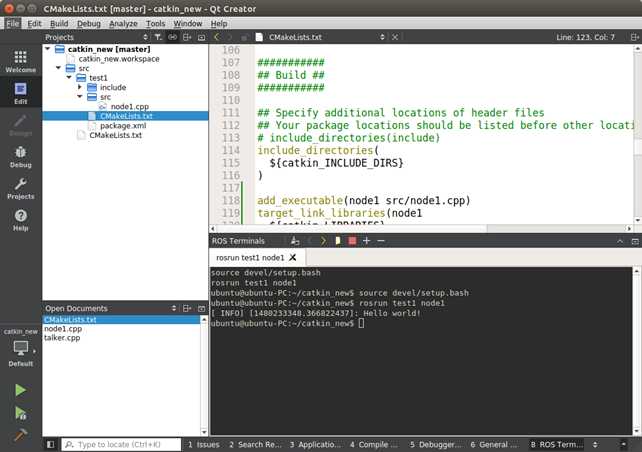Stop the ROS terminal with red square

[x=352, y=241]
